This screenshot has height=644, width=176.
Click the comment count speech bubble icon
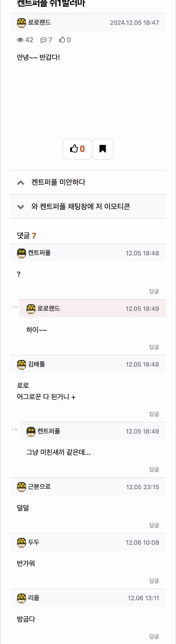(43, 40)
